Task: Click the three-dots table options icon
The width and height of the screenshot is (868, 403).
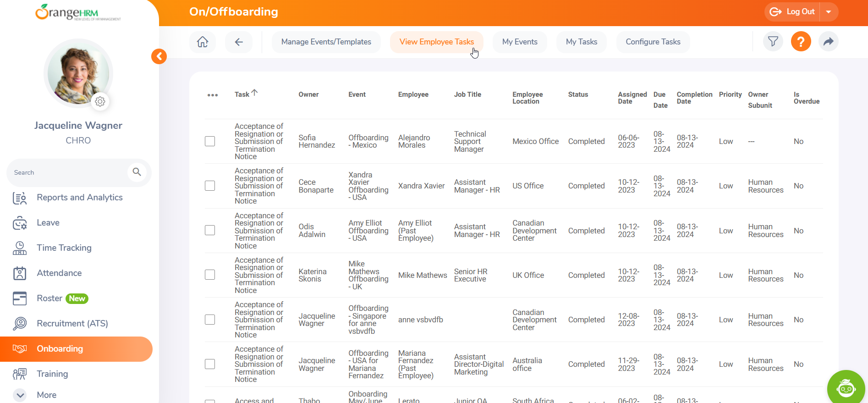Action: click(x=213, y=95)
